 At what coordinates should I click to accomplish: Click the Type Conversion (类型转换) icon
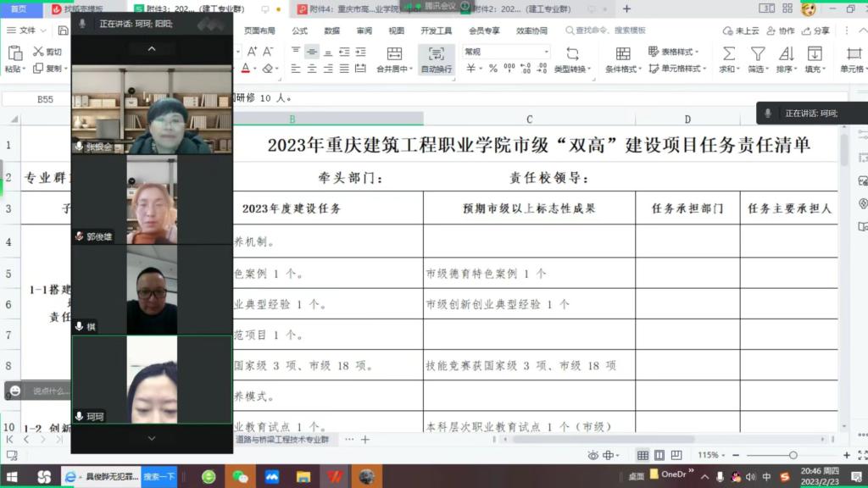[572, 53]
